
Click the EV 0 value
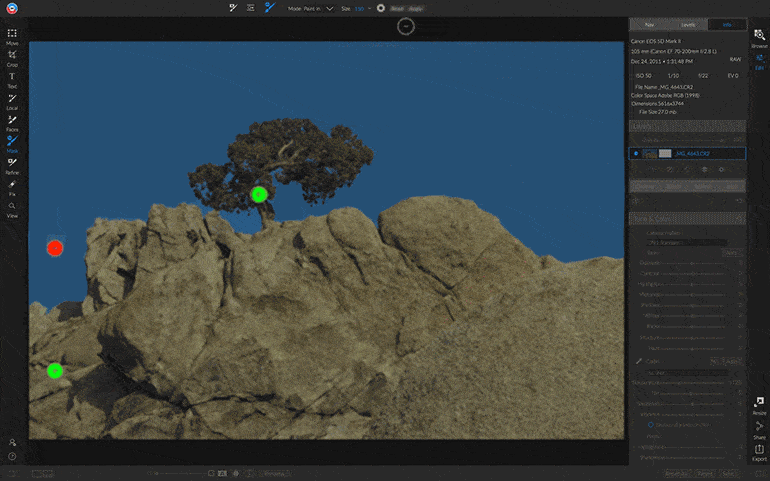coord(733,76)
